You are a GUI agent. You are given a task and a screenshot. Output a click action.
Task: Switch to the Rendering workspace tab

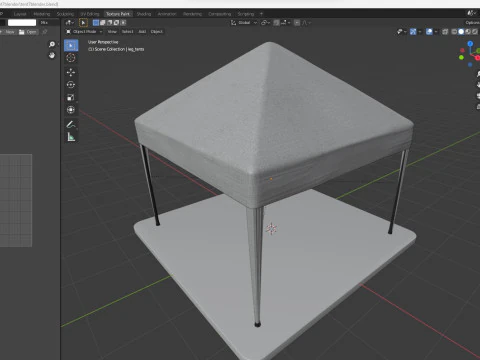(192, 14)
